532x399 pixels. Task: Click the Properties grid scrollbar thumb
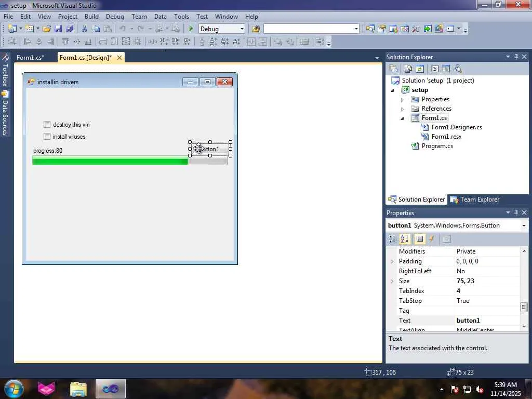coord(524,308)
